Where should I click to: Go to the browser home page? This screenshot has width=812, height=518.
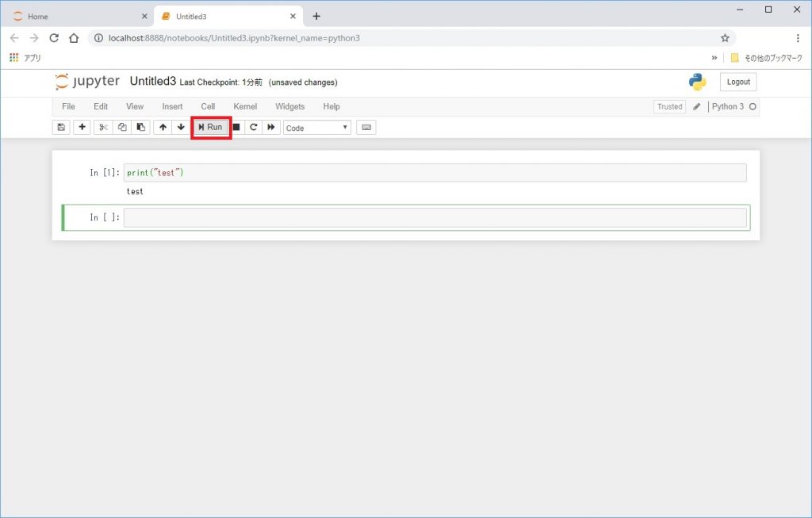(74, 38)
